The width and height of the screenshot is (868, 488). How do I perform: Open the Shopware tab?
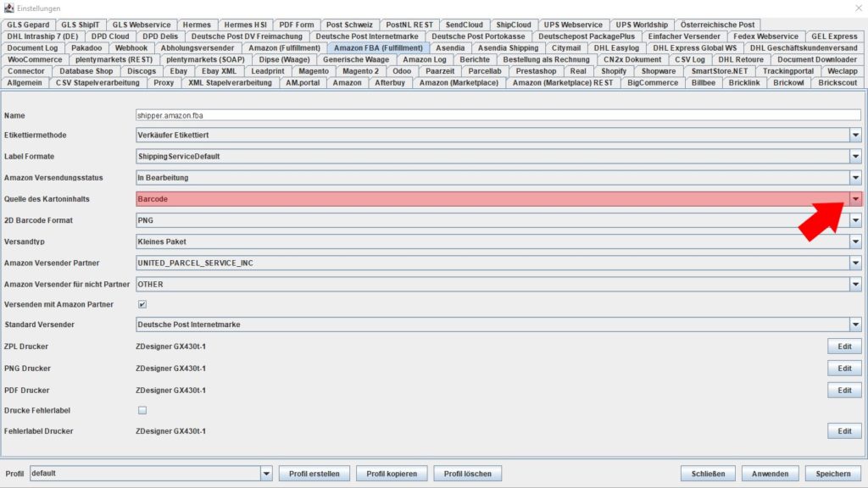tap(658, 71)
